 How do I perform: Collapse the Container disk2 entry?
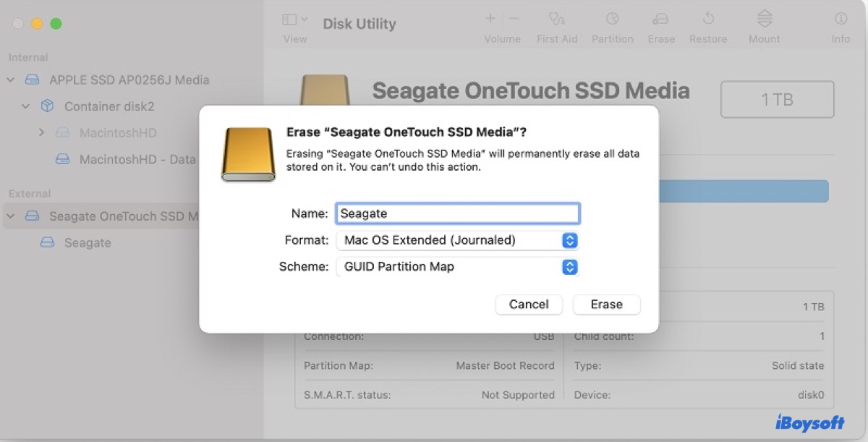coord(26,106)
